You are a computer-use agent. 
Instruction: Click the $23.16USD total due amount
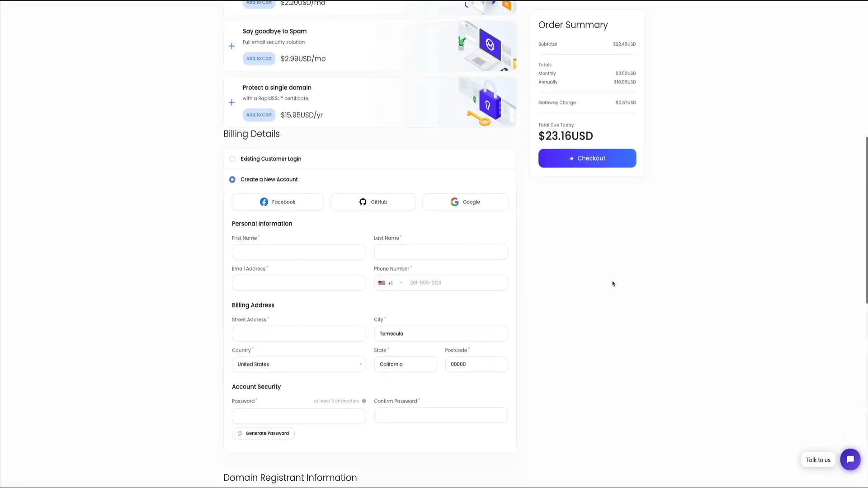click(566, 136)
